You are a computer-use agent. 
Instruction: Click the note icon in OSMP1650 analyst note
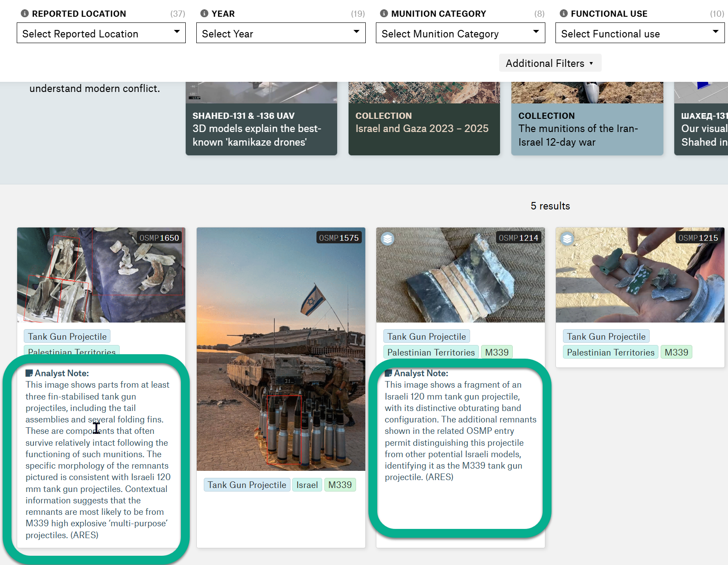[29, 373]
